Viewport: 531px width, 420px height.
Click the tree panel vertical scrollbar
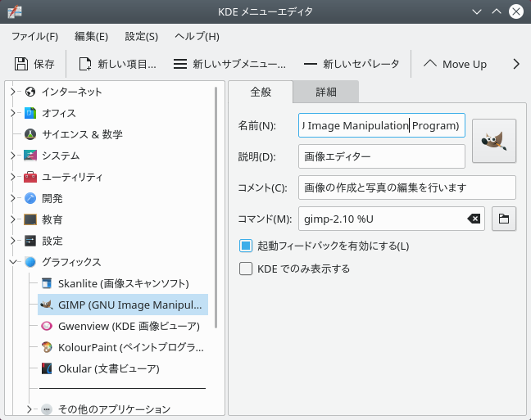[x=216, y=207]
